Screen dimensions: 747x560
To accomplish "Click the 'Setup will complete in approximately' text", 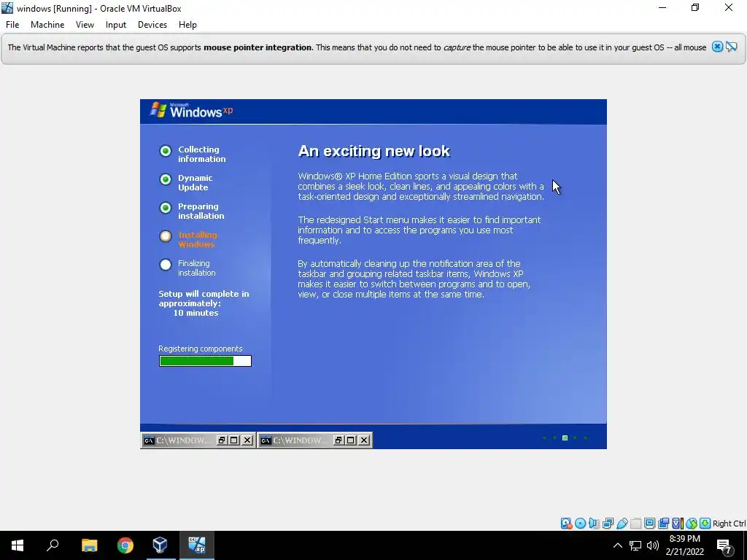I will coord(204,298).
